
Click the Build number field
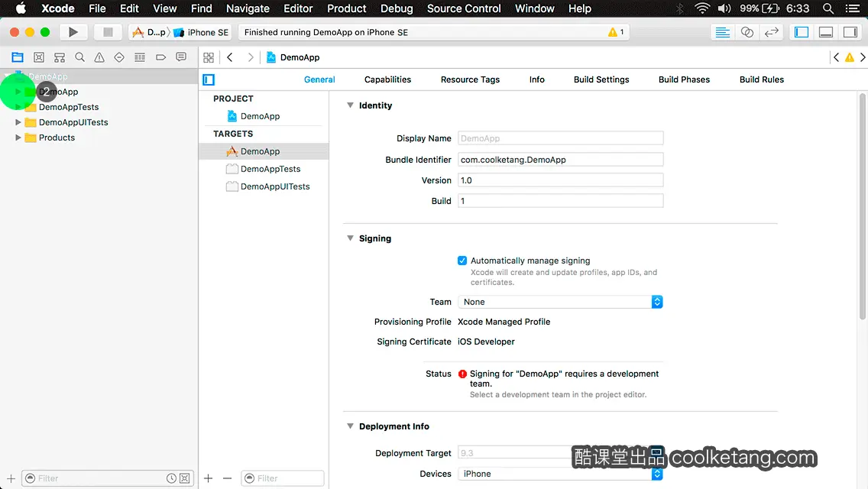click(560, 200)
